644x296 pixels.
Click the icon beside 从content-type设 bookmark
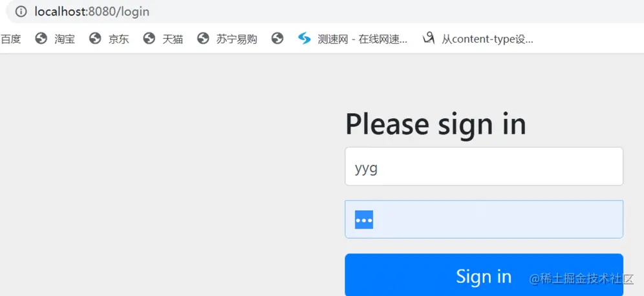(x=429, y=39)
